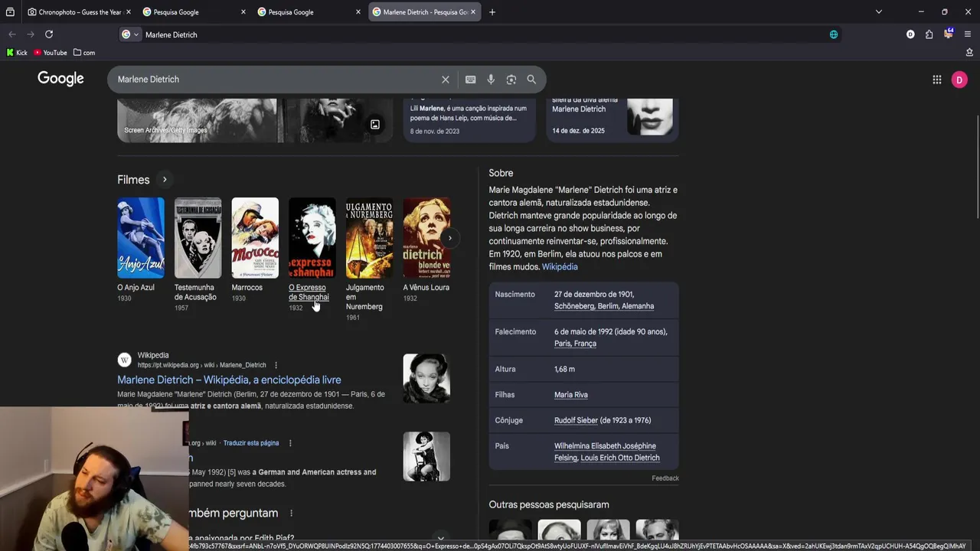Open the Rudolf Sieber link
This screenshot has height=551, width=980.
tap(576, 420)
